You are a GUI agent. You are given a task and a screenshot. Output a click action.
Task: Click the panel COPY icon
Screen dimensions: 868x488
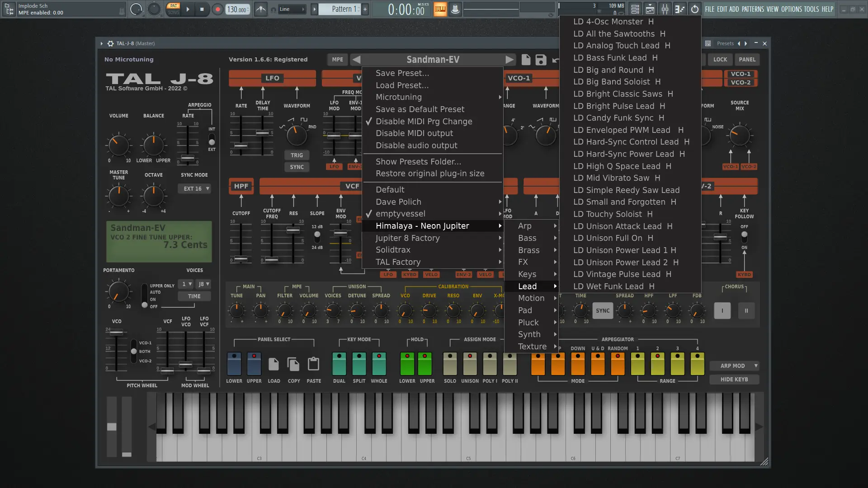(x=293, y=364)
